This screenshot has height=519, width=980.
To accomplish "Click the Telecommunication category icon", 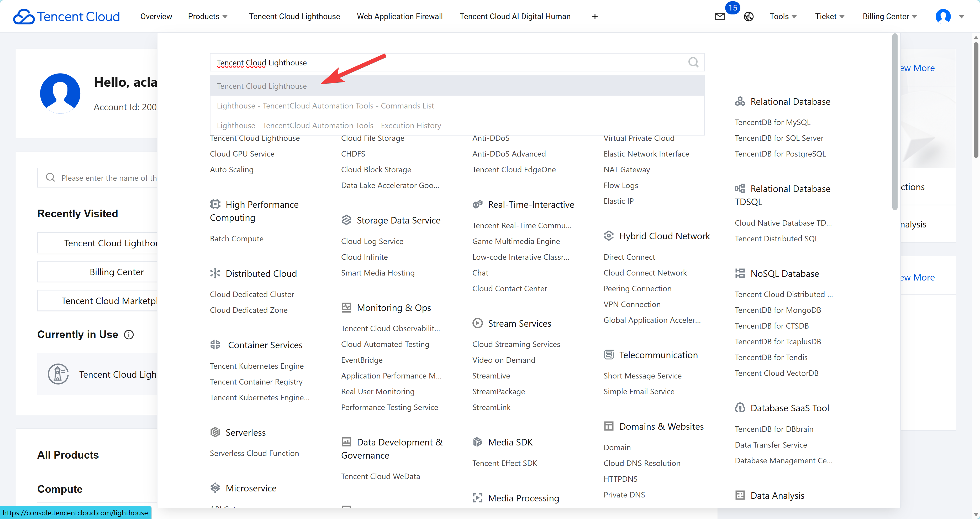I will pos(609,355).
